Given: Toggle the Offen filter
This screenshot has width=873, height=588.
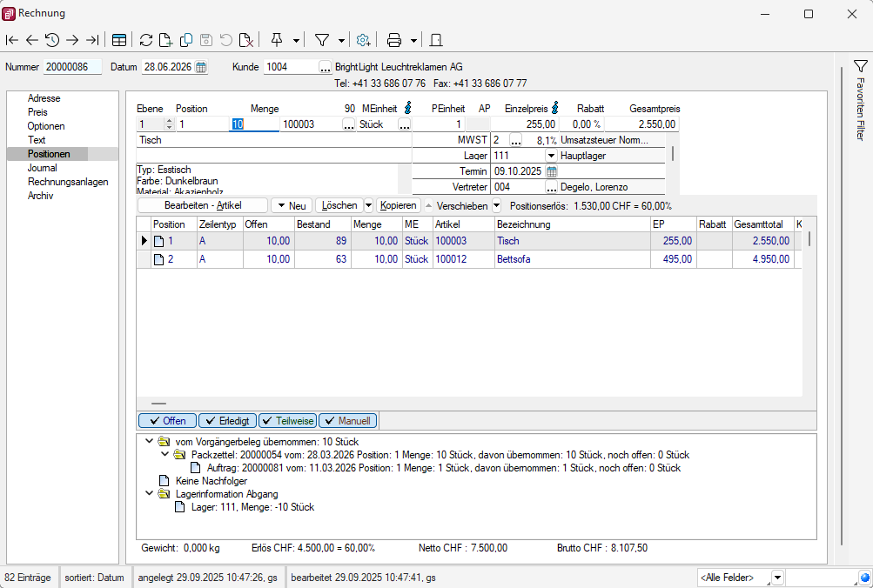Looking at the screenshot, I should 167,421.
